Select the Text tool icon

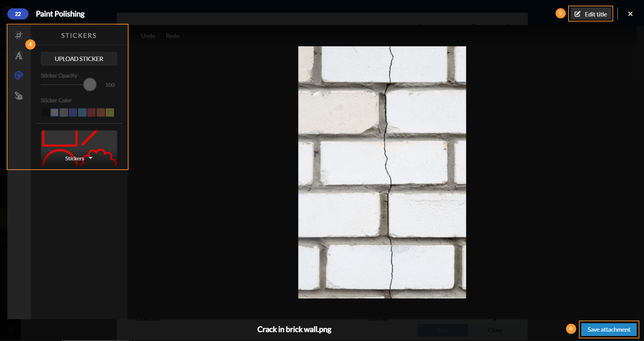pos(19,56)
